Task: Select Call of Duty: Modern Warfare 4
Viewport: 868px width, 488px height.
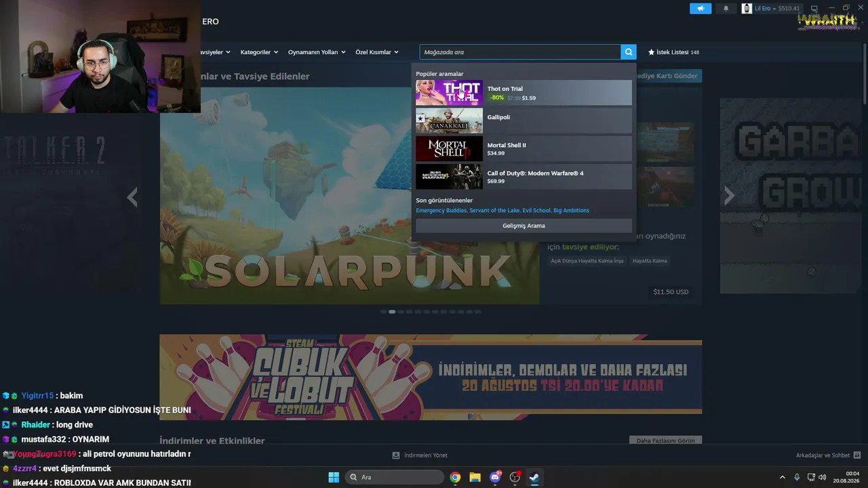Action: click(x=524, y=177)
